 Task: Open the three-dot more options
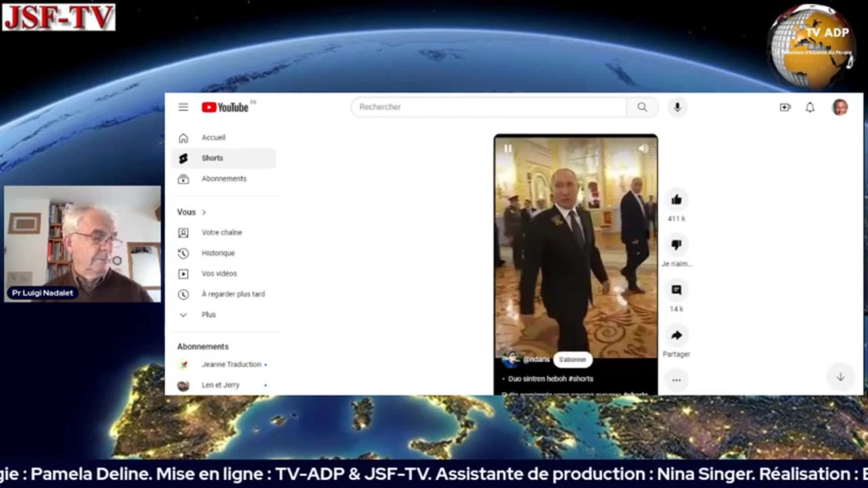tap(676, 380)
